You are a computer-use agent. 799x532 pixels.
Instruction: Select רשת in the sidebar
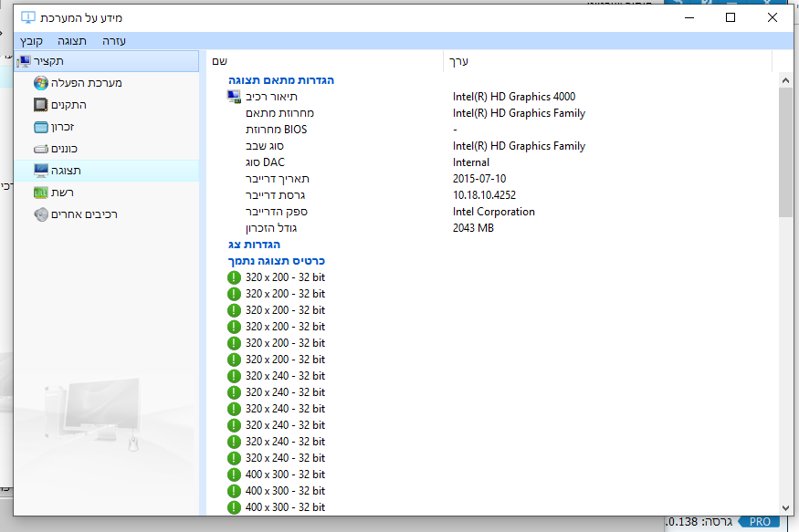(107, 193)
